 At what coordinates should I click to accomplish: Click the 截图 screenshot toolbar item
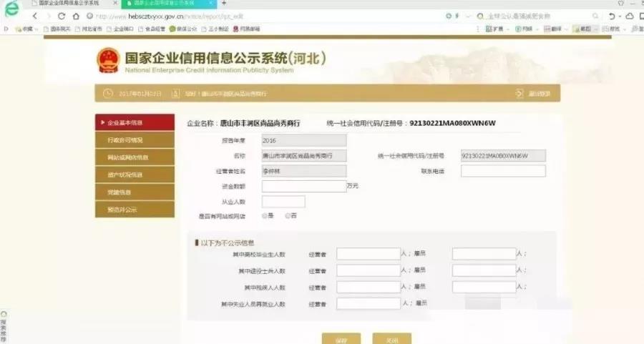(x=582, y=29)
